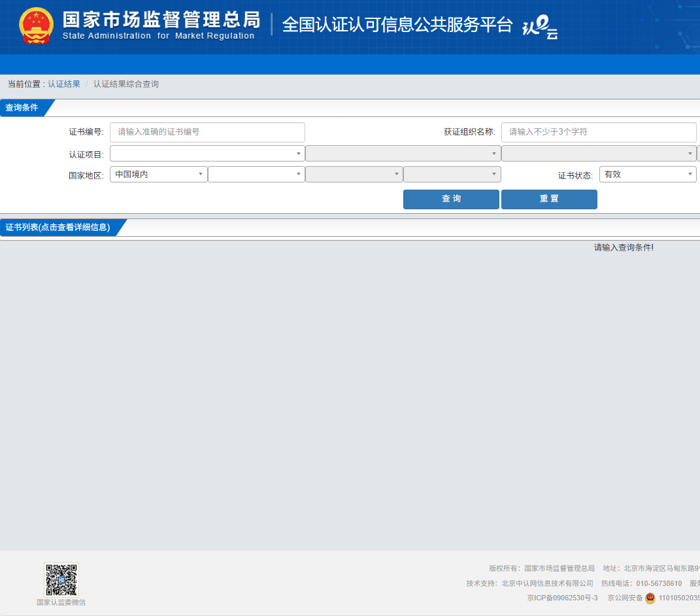Image resolution: width=700 pixels, height=616 pixels.
Task: Click the 查询 search button
Action: click(451, 199)
